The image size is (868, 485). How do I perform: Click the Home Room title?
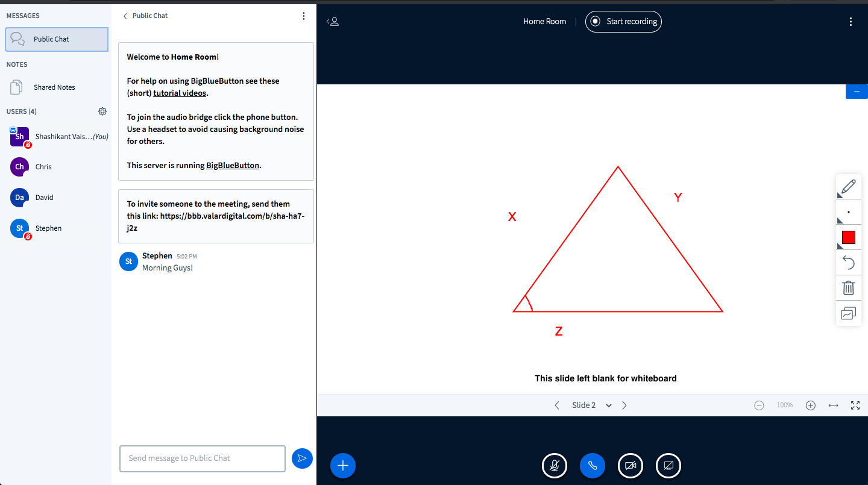coord(544,22)
